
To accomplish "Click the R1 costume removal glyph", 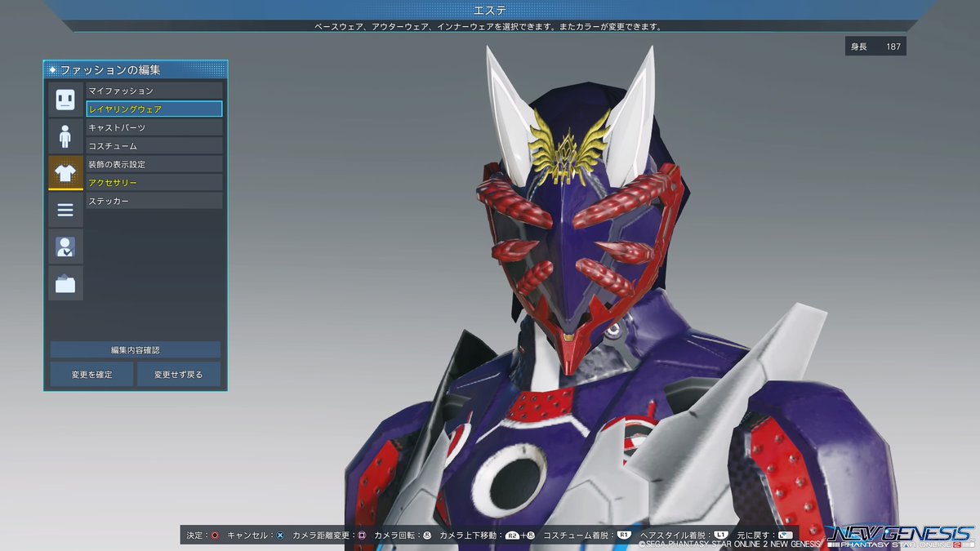I will coord(624,535).
